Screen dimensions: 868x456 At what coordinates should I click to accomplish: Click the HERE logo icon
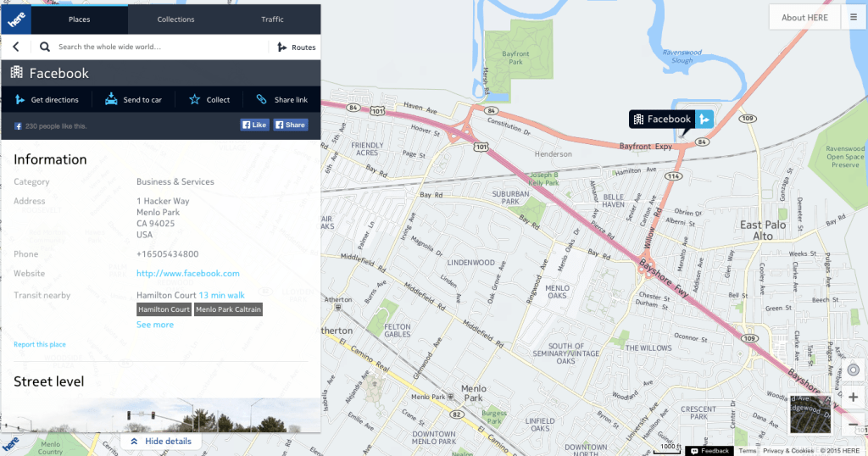pyautogui.click(x=16, y=19)
